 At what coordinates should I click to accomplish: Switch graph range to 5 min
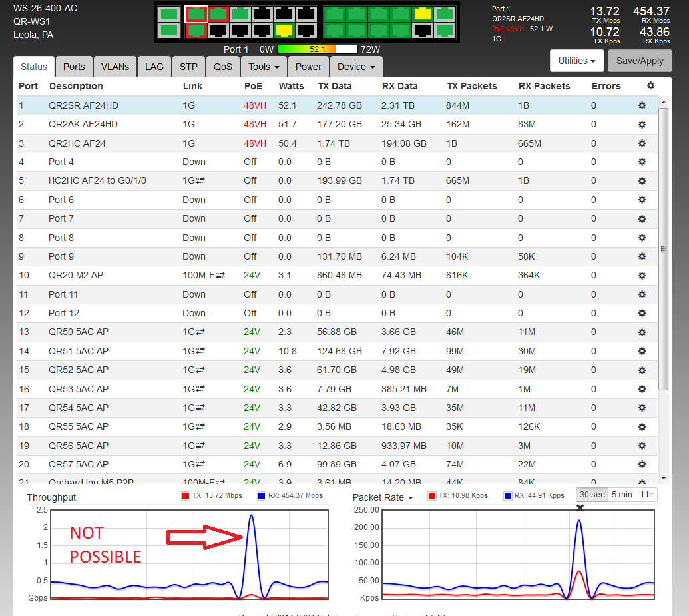[x=622, y=494]
